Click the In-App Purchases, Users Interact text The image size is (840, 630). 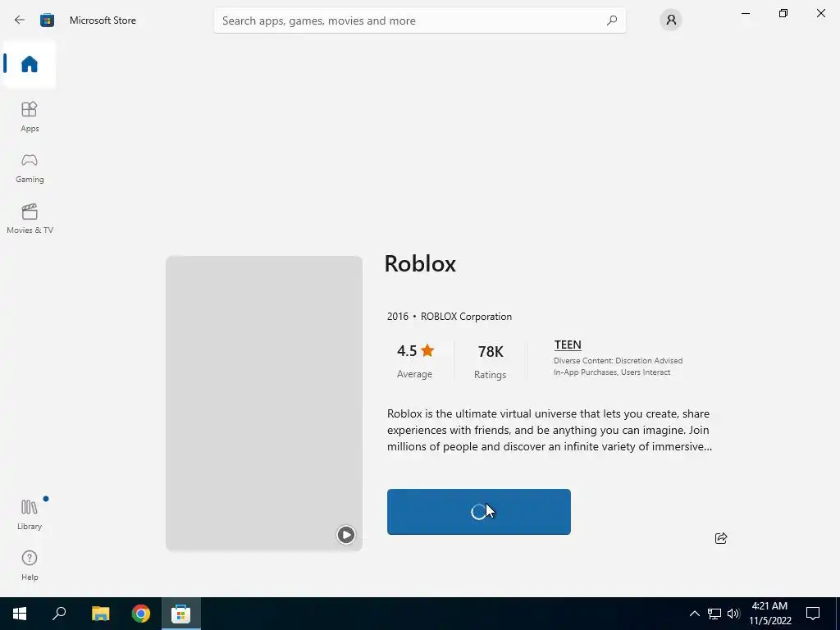click(612, 372)
